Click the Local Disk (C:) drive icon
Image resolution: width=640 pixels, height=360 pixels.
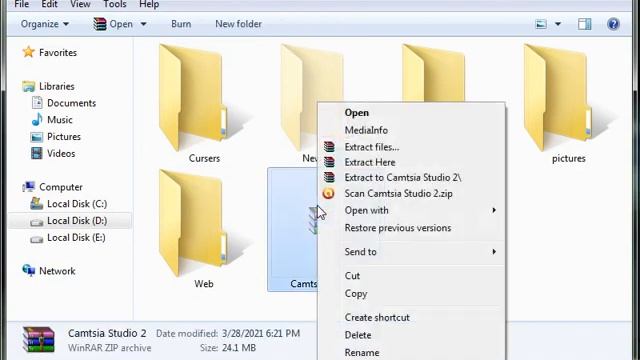point(37,204)
